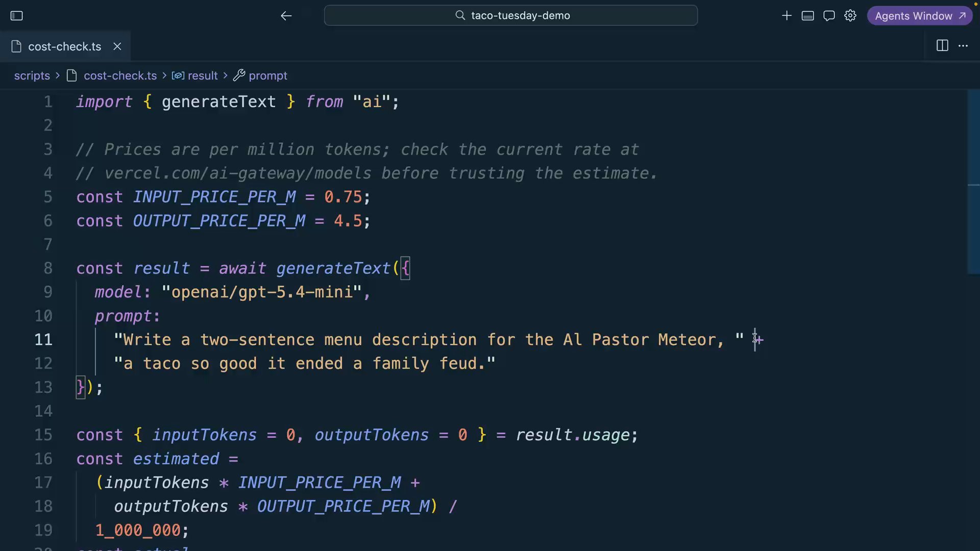Toggle the bottom panel layout icon
Screen dimensions: 980x551
tap(808, 16)
